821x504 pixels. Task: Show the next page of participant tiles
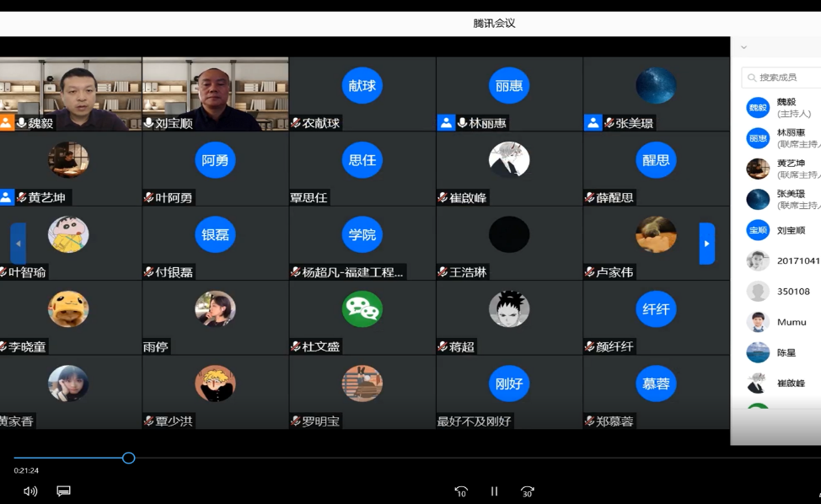pyautogui.click(x=707, y=244)
